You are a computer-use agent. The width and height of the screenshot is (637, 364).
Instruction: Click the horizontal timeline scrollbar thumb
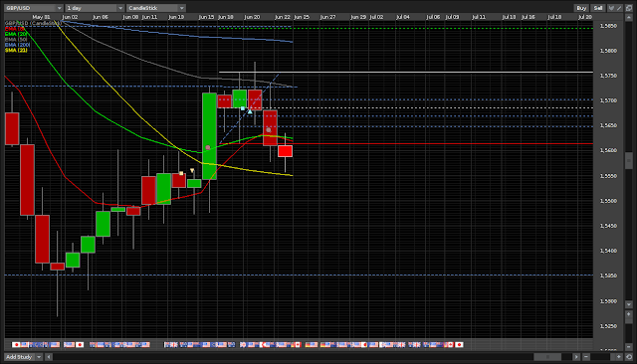(x=547, y=357)
